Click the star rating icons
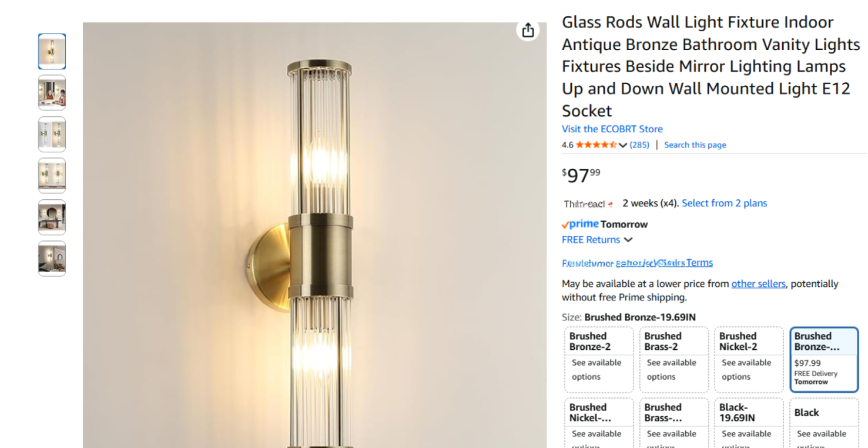The width and height of the screenshot is (868, 448). (596, 145)
